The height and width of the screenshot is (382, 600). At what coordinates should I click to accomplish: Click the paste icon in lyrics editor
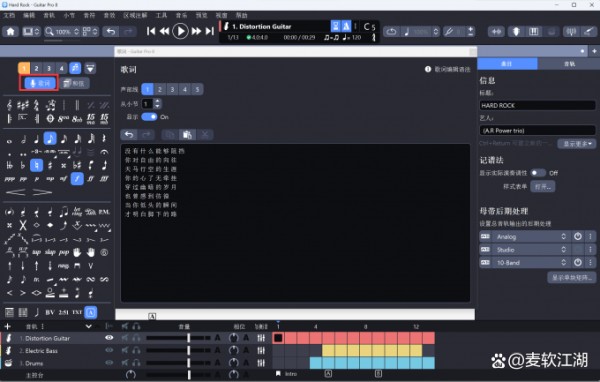pyautogui.click(x=187, y=134)
